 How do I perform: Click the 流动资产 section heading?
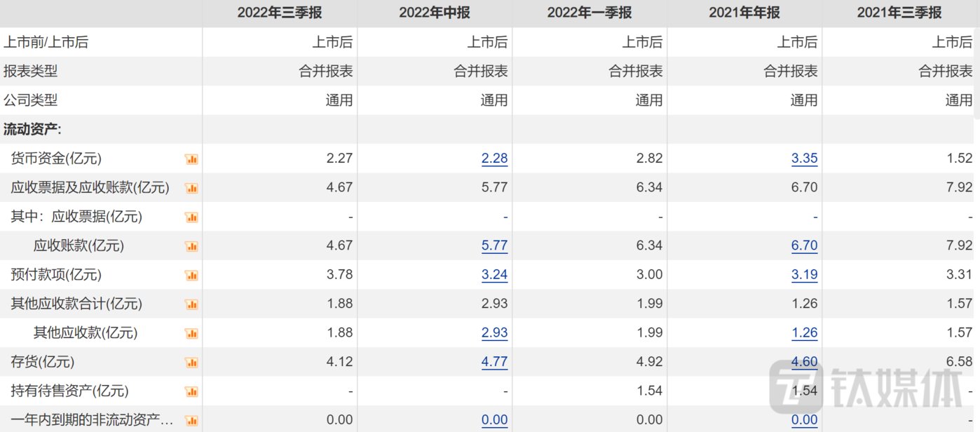(34, 130)
